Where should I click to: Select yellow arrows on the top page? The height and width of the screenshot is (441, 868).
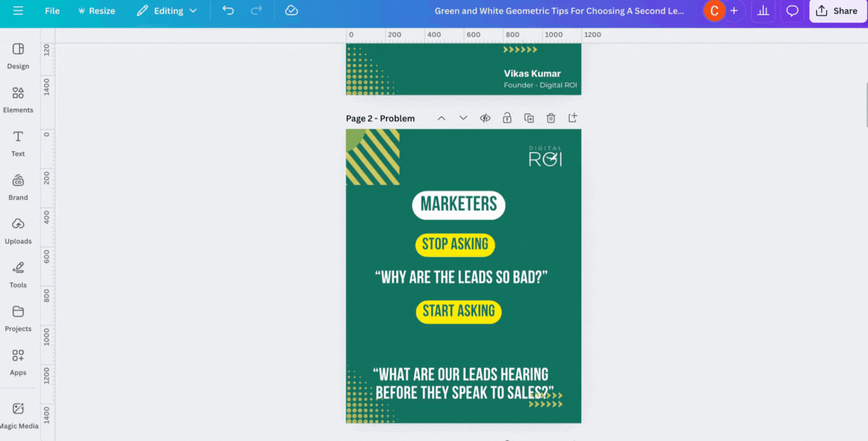click(520, 49)
